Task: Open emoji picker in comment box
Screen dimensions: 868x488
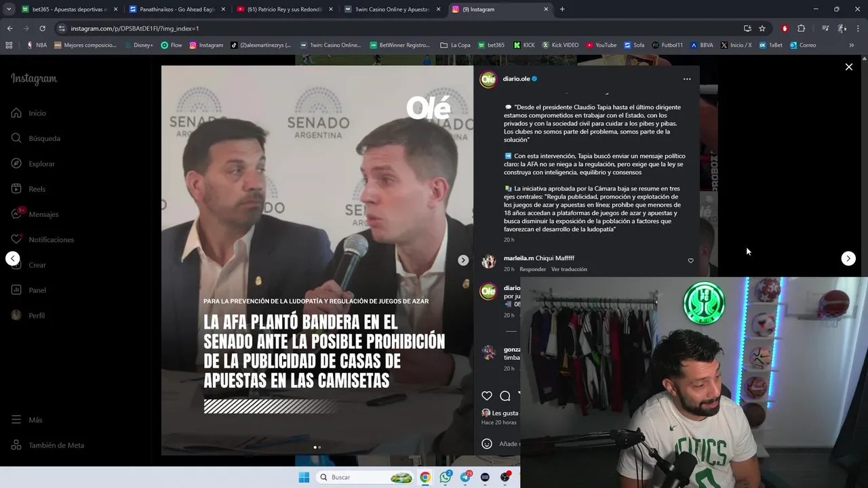Action: [x=487, y=444]
